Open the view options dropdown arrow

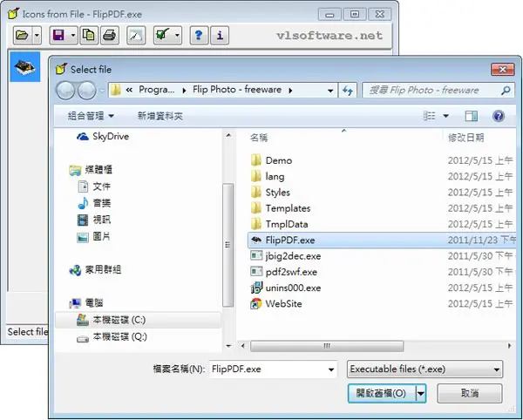pyautogui.click(x=445, y=116)
